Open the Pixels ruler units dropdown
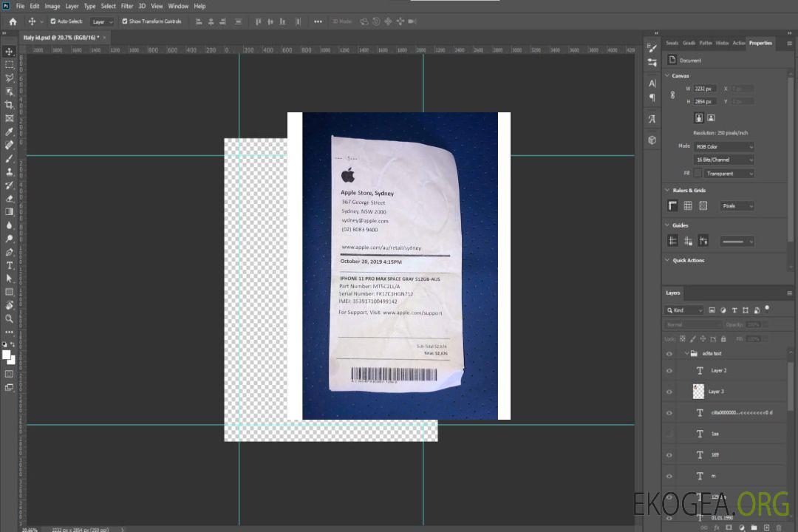This screenshot has width=798, height=532. [x=737, y=205]
